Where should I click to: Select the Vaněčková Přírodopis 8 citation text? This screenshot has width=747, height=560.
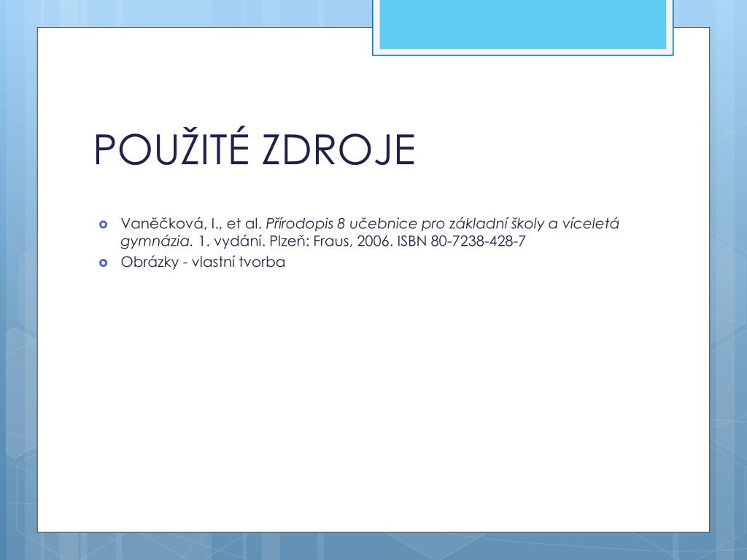[x=370, y=232]
